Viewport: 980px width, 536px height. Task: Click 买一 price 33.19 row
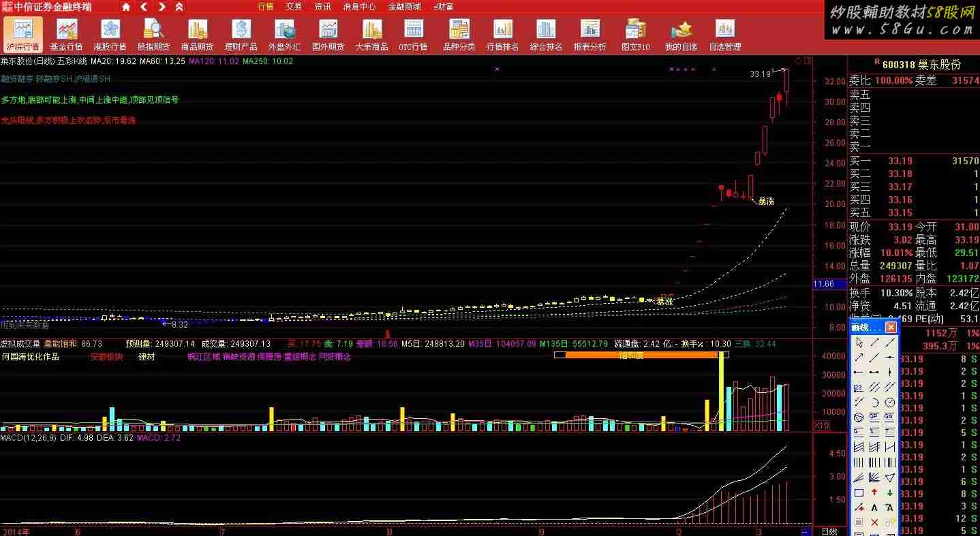click(x=913, y=161)
